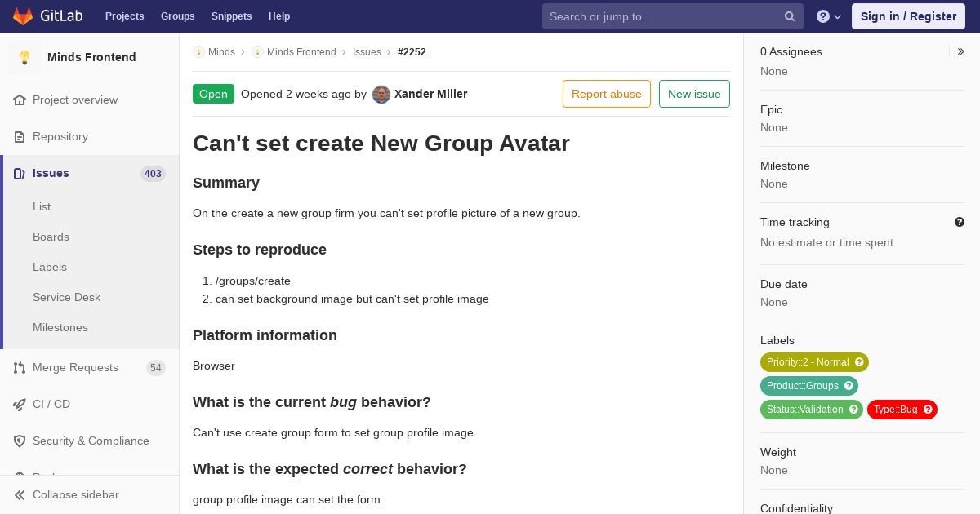Click the Repository document icon
Image resolution: width=980 pixels, height=514 pixels.
pyautogui.click(x=20, y=137)
